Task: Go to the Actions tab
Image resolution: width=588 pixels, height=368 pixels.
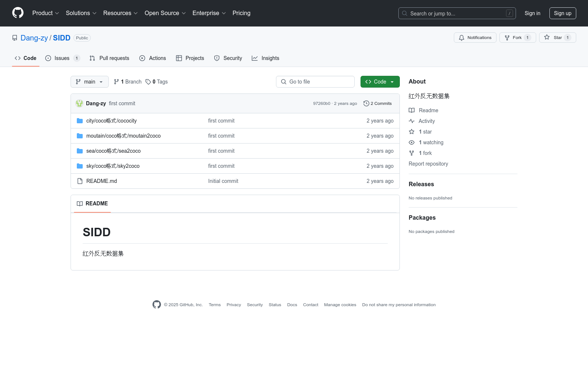Action: coord(153,58)
